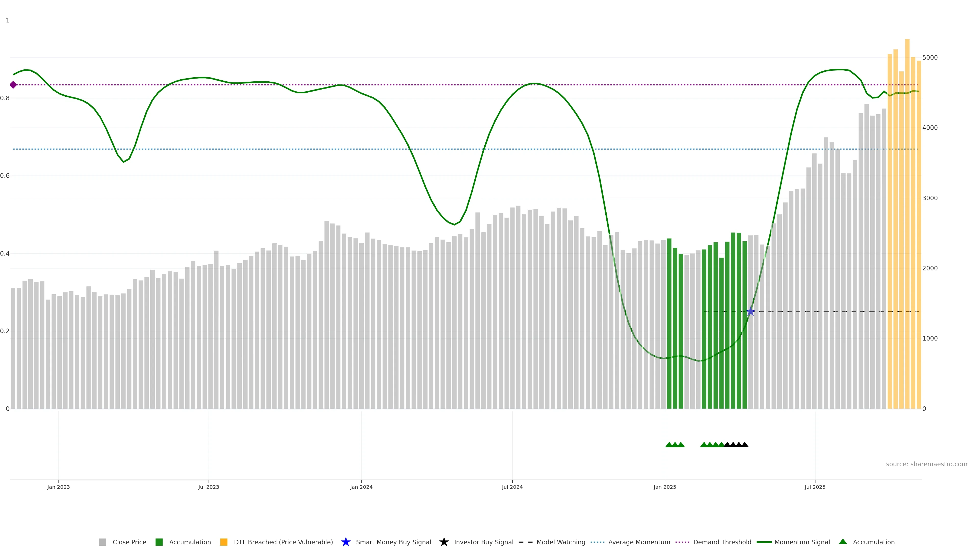This screenshot has height=551, width=980.
Task: Click the tallest orange DTL Breached bar
Action: pos(907,228)
